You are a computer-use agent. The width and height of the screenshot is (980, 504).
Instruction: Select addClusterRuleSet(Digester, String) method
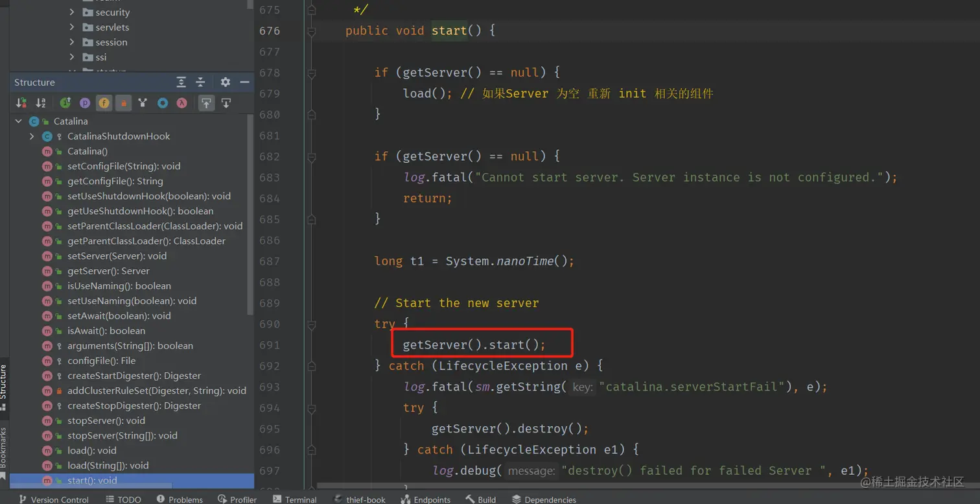pyautogui.click(x=157, y=390)
